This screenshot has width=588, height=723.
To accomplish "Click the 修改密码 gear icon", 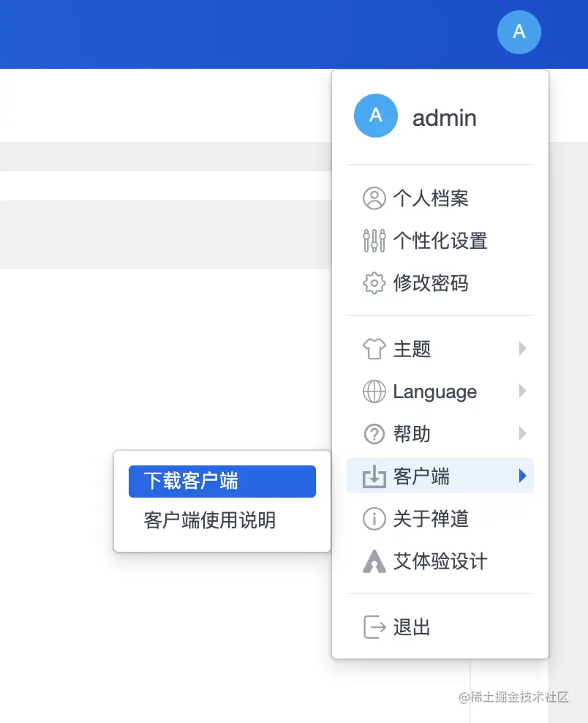I will pyautogui.click(x=374, y=283).
